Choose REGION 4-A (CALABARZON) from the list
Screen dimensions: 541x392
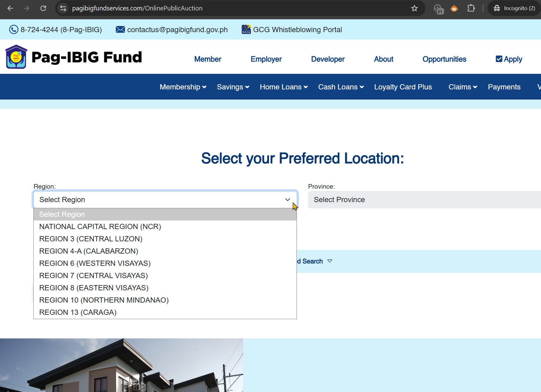point(89,251)
